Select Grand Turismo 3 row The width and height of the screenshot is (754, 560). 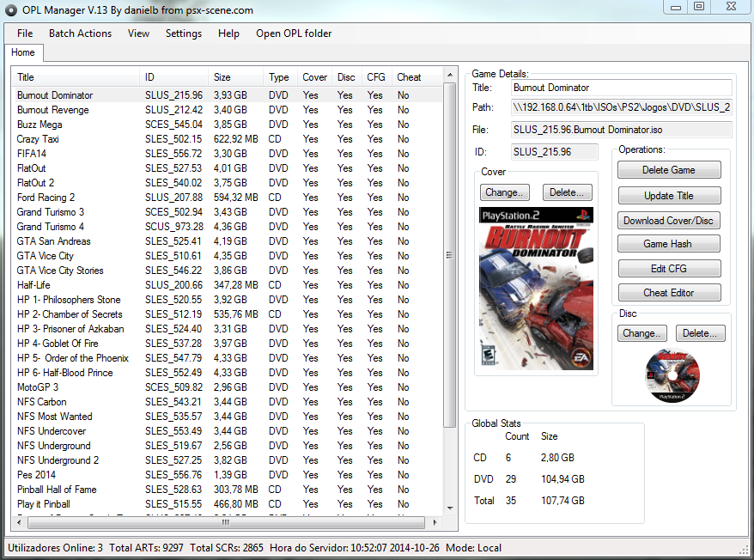(x=227, y=212)
